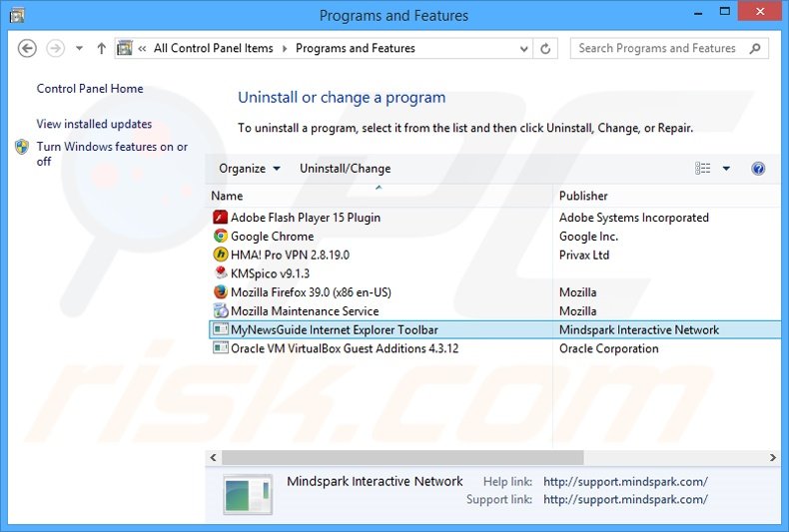Image resolution: width=789 pixels, height=532 pixels.
Task: Click the MyNewsGuide toolbar program icon
Action: 220,329
